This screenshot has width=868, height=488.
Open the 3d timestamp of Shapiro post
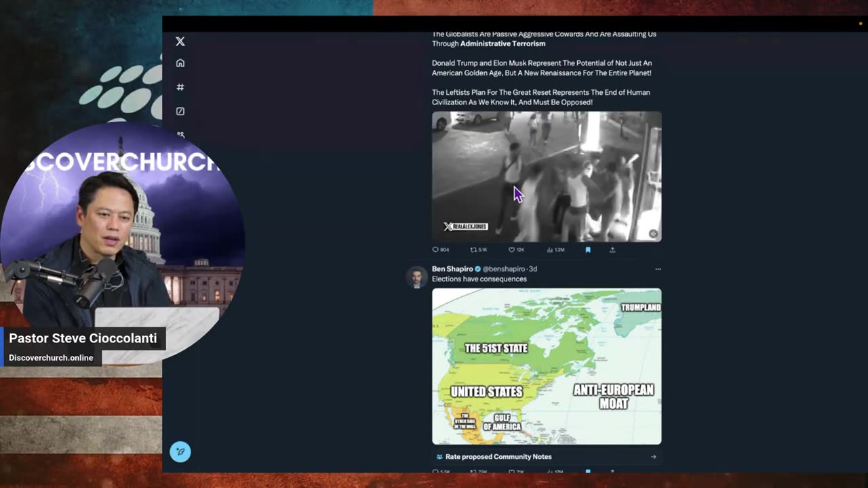533,269
